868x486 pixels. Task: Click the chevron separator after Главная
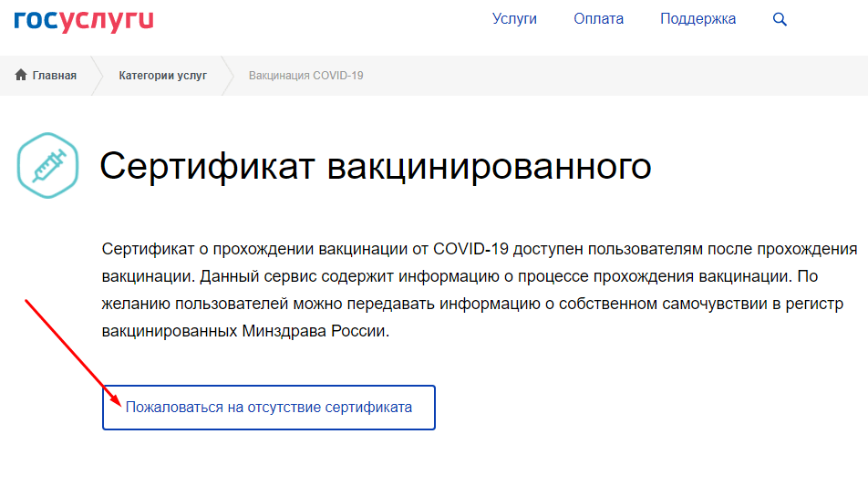click(97, 76)
